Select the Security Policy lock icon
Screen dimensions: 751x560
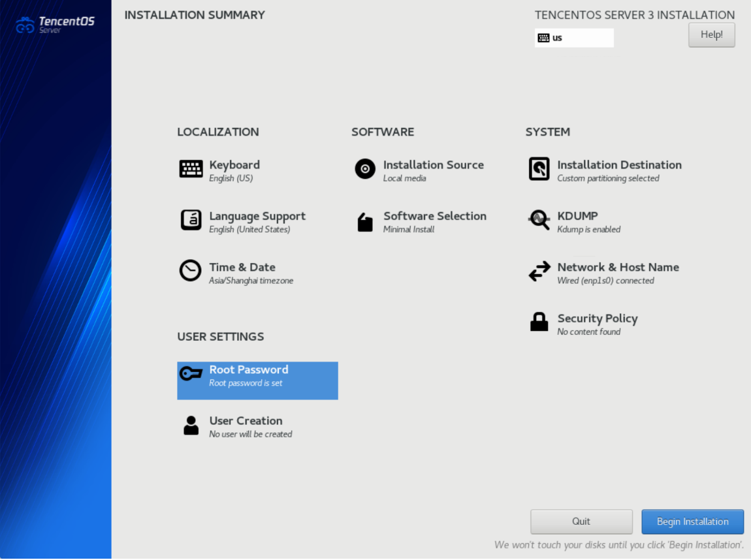pos(539,322)
